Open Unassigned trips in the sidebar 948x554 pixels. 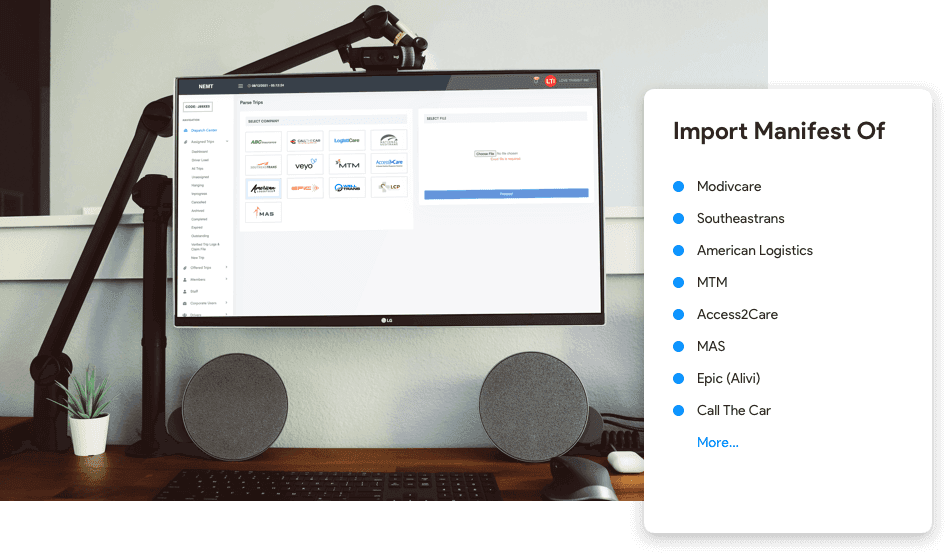(200, 177)
